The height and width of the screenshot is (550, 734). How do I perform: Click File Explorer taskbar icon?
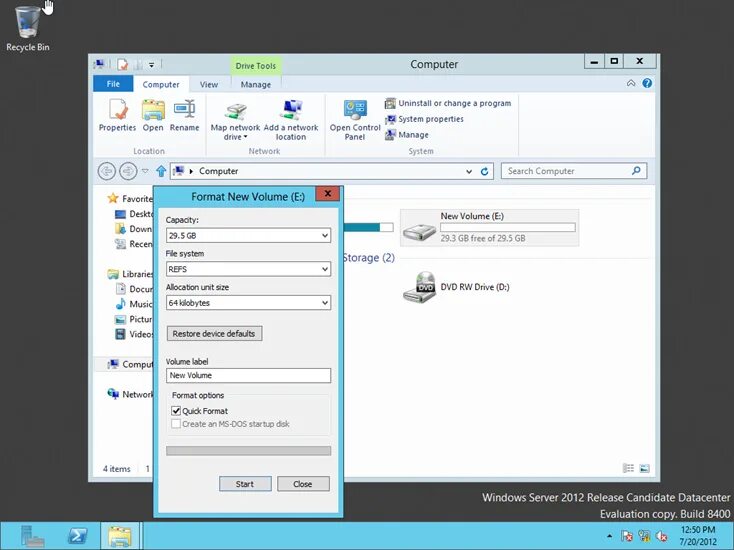[x=120, y=536]
